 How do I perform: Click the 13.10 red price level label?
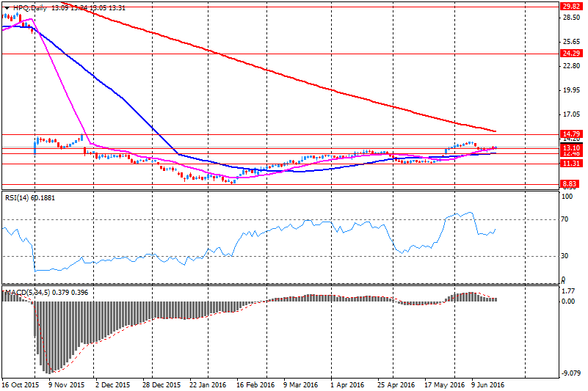(572, 148)
